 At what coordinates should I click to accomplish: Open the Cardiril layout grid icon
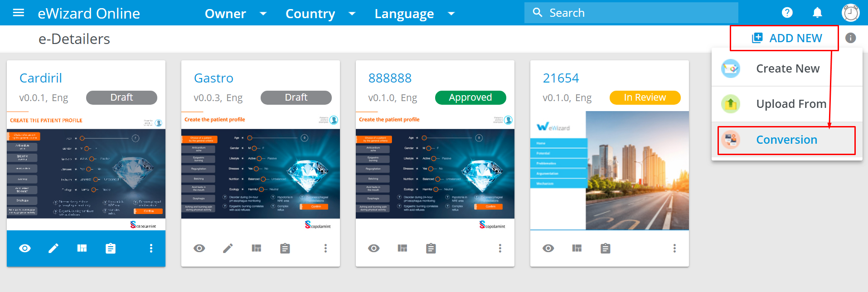[x=82, y=248]
